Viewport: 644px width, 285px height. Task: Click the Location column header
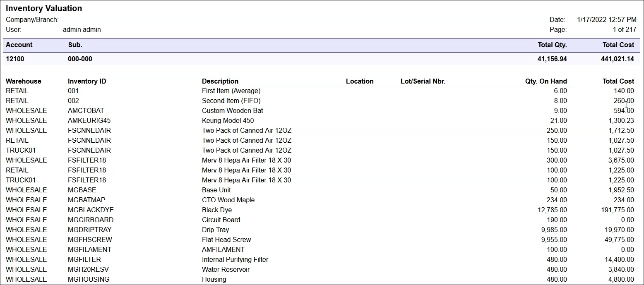click(359, 81)
